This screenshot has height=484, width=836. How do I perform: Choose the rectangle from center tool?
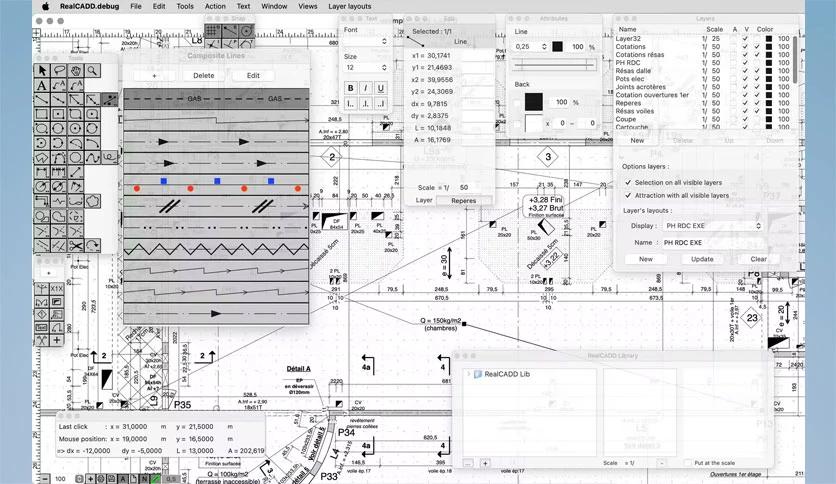pyautogui.click(x=59, y=114)
